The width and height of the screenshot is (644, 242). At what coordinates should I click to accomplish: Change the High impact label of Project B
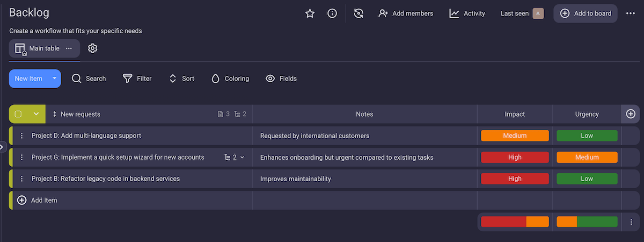(x=515, y=179)
